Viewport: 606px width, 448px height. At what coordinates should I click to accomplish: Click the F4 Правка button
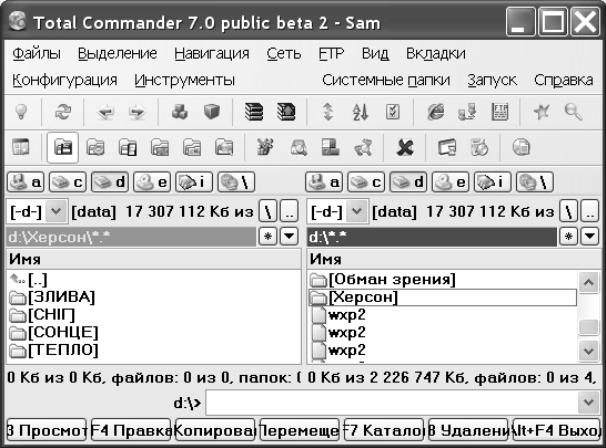point(131,430)
